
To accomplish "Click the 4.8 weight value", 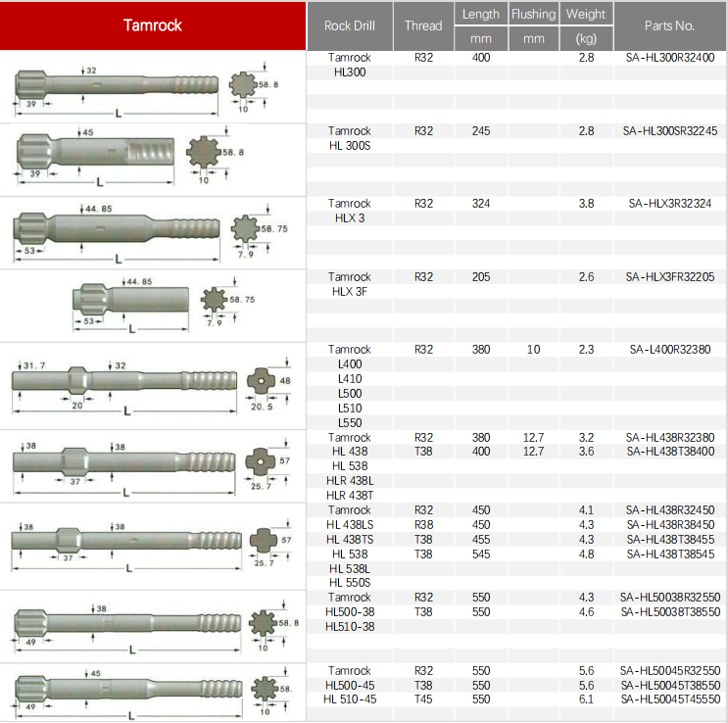I will pos(586,554).
